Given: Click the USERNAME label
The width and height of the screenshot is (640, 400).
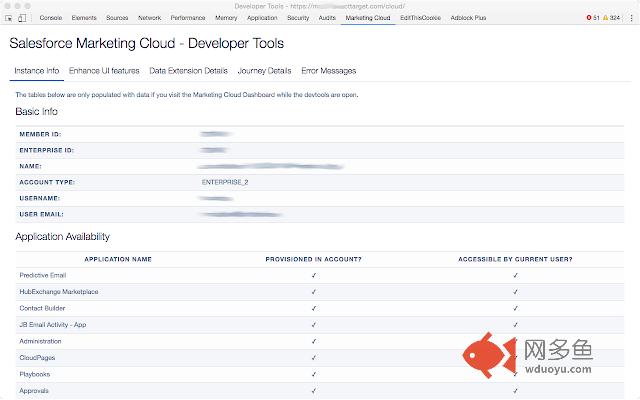Looking at the screenshot, I should (40, 198).
